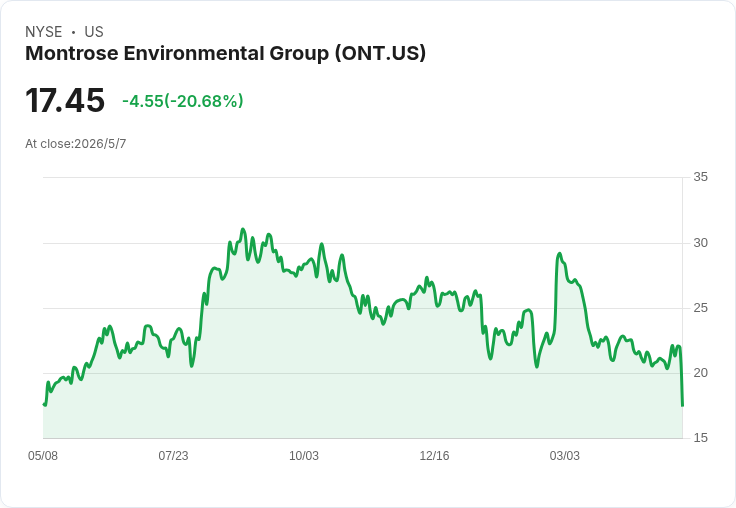736x508 pixels.
Task: Select the price spike above the 03/03 date
Action: tap(559, 254)
